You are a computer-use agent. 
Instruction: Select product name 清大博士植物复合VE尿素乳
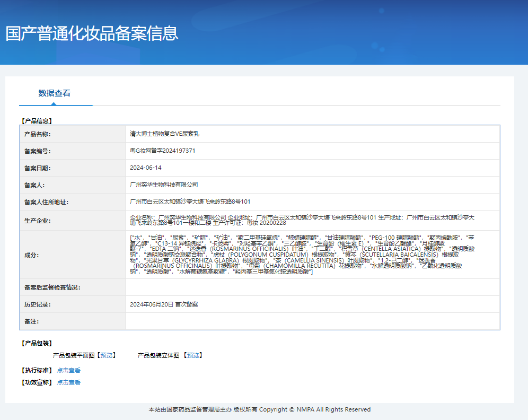point(164,134)
